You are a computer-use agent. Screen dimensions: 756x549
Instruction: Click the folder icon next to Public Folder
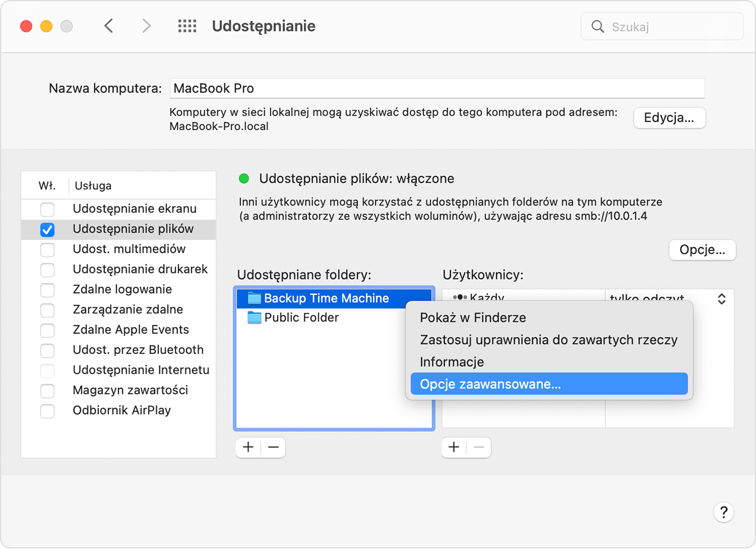pyautogui.click(x=254, y=318)
